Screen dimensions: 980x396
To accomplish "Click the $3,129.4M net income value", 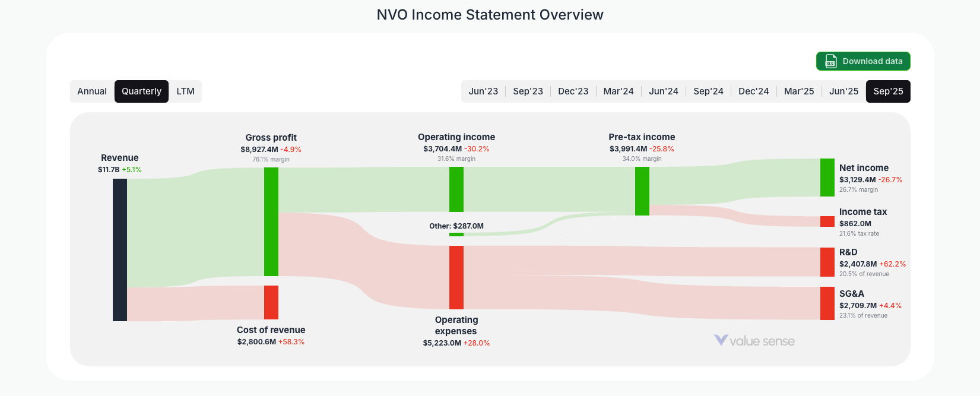I will 858,180.
